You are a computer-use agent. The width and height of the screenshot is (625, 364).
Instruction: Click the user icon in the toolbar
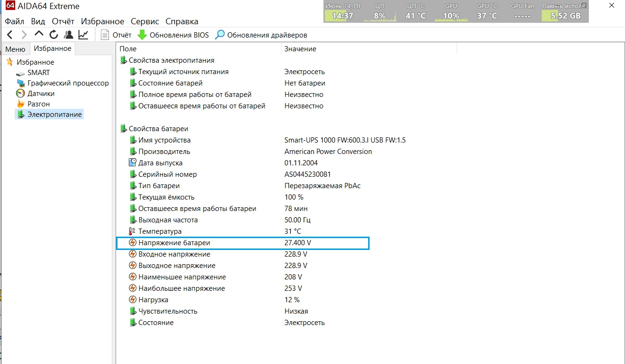pyautogui.click(x=68, y=35)
